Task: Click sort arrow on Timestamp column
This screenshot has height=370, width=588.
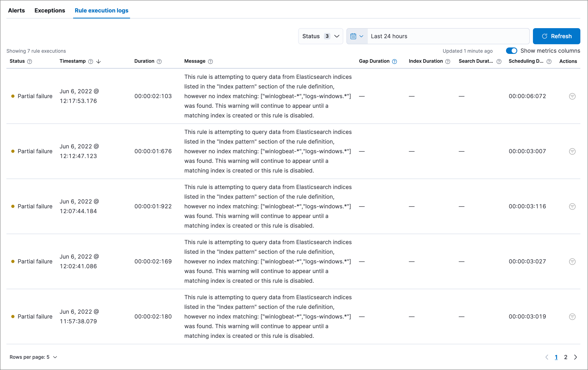Action: [x=98, y=62]
